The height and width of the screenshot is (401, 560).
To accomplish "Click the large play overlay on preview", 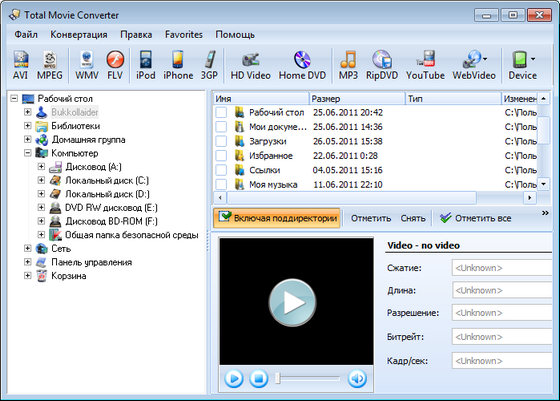I will [x=292, y=302].
